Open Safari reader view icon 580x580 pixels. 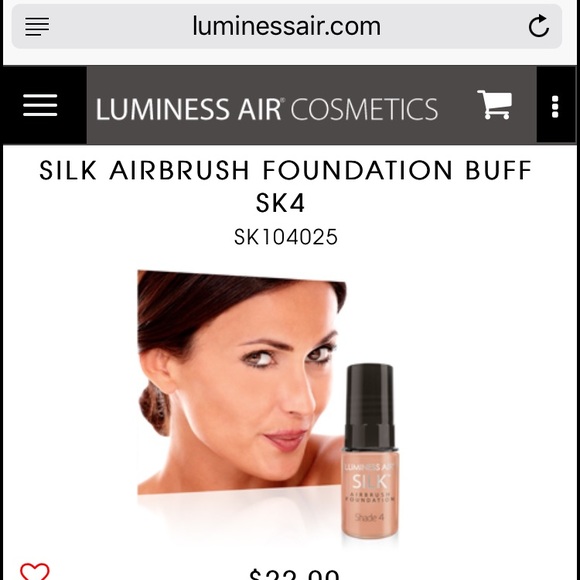(x=37, y=27)
